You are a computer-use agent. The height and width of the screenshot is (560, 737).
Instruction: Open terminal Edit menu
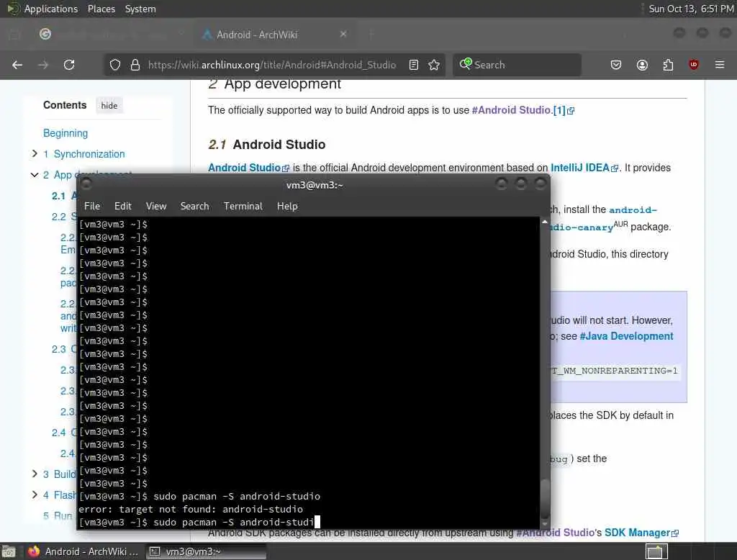122,206
